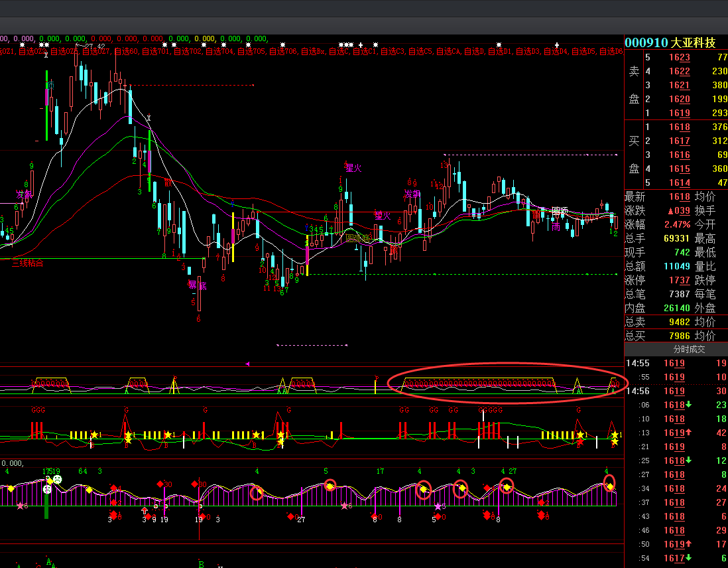This screenshot has height=568, width=728.
Task: Select the :13 tick row with volume 42
Action: (x=676, y=433)
